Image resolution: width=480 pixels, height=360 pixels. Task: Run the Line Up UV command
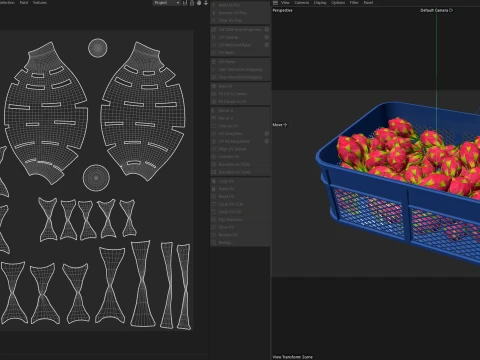point(240,126)
